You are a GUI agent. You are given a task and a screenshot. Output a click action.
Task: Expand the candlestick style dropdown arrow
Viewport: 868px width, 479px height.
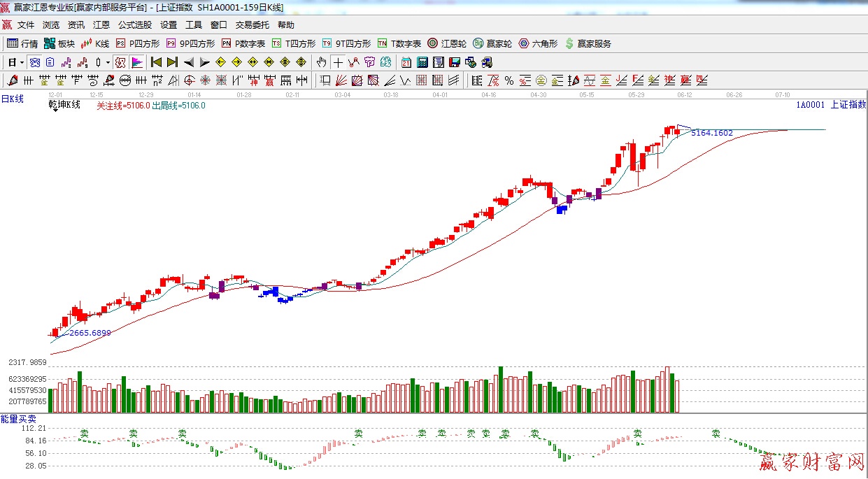click(x=107, y=62)
